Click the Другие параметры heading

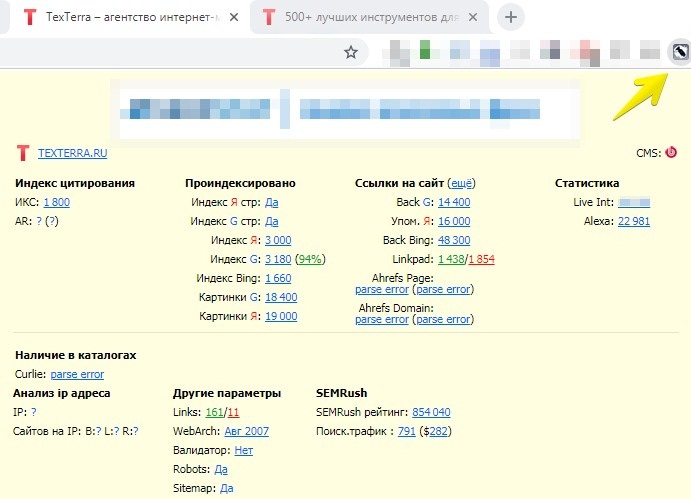(227, 393)
